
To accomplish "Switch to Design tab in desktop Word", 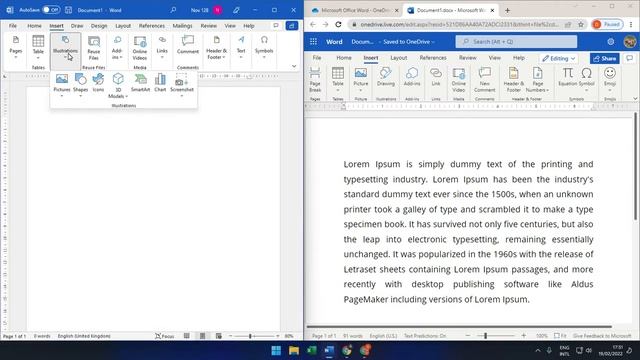I will click(x=99, y=26).
